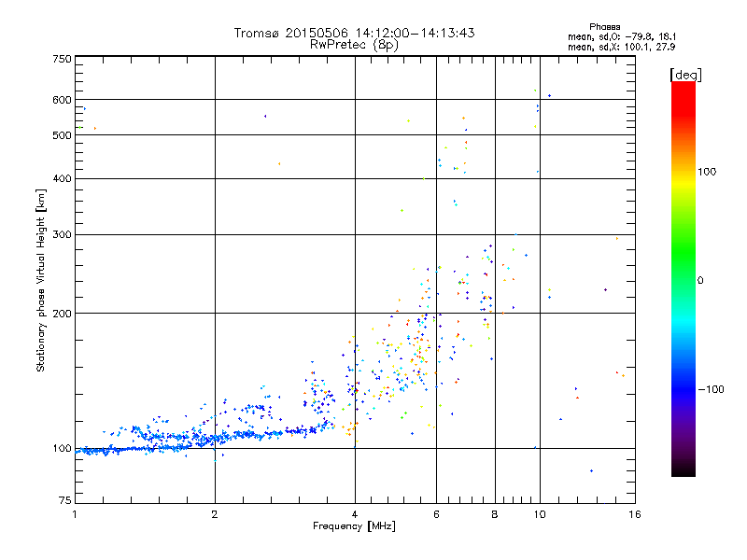747x560 pixels.
Task: Click the "Phases" heading
Action: 604,27
